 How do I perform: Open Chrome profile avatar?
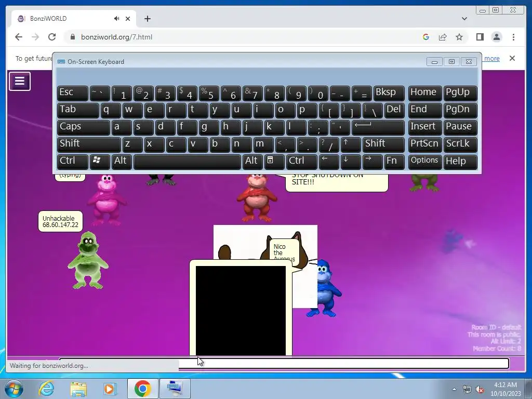[497, 37]
